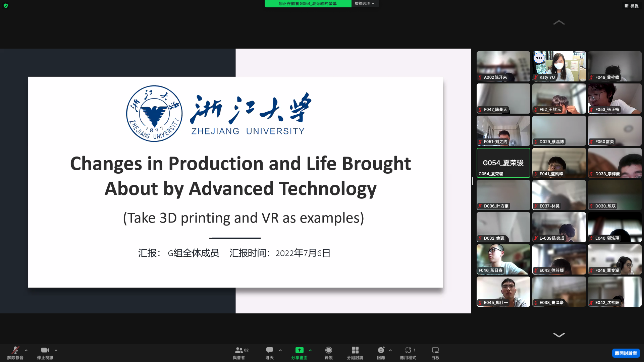The height and width of the screenshot is (362, 644).
Task: Click the green encryption shield icon
Action: [x=6, y=6]
